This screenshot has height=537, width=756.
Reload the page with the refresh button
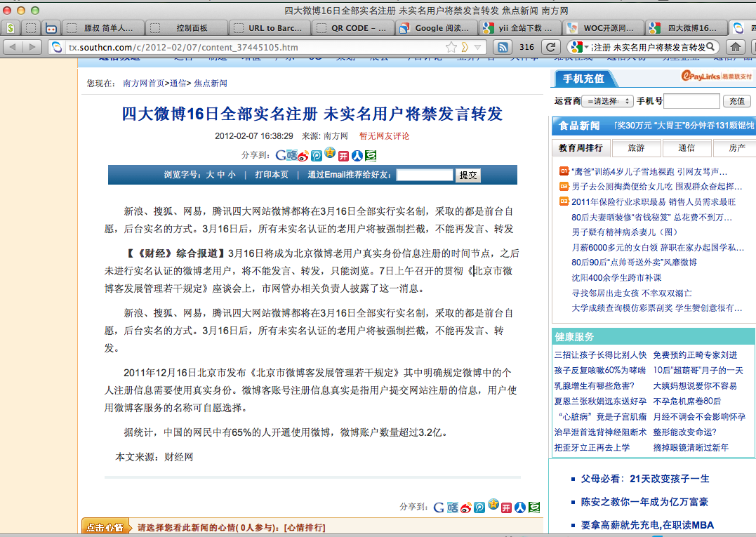pyautogui.click(x=550, y=47)
